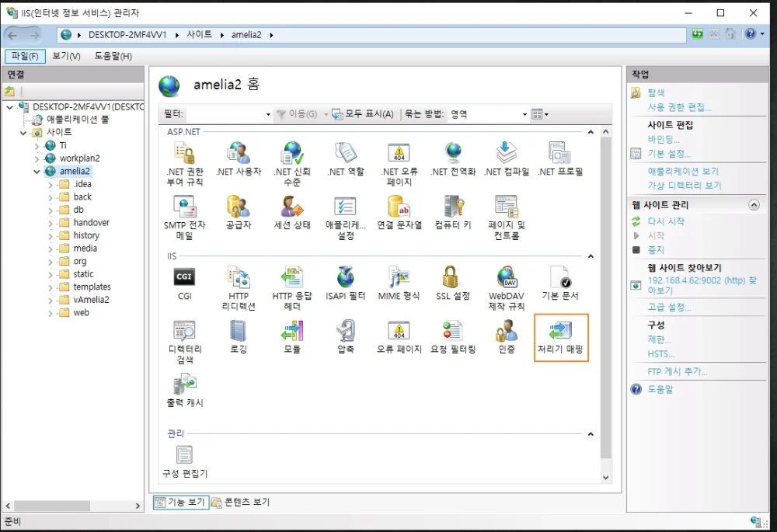
Task: Click the 기본 설정... link
Action: 669,154
